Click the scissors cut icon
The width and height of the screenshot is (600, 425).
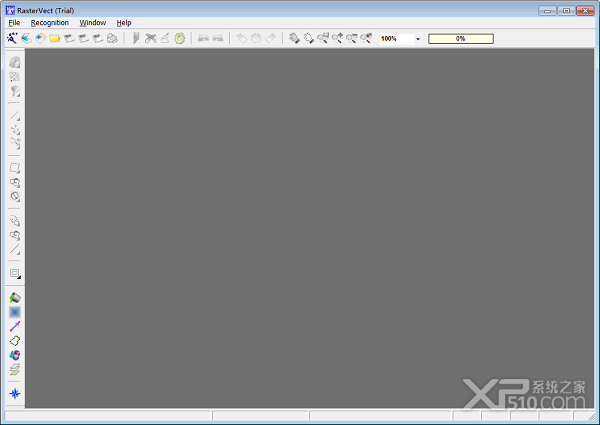[x=151, y=38]
